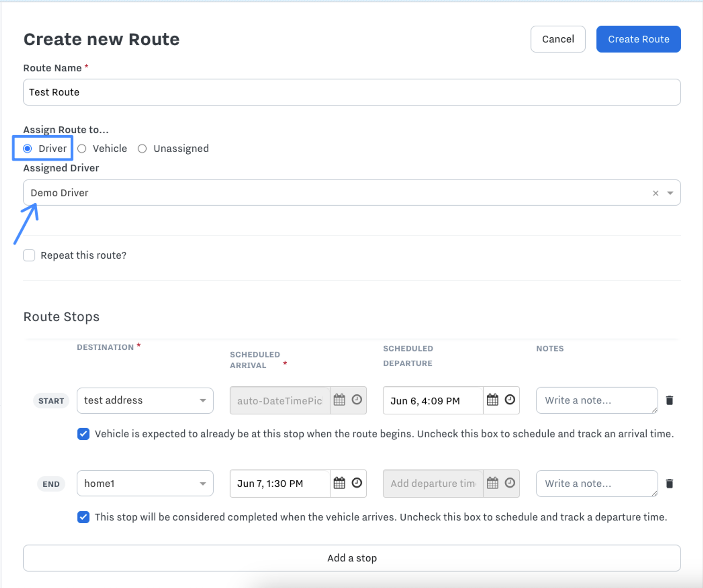Clear Demo Driver with the X icon
This screenshot has height=588, width=703.
[656, 193]
